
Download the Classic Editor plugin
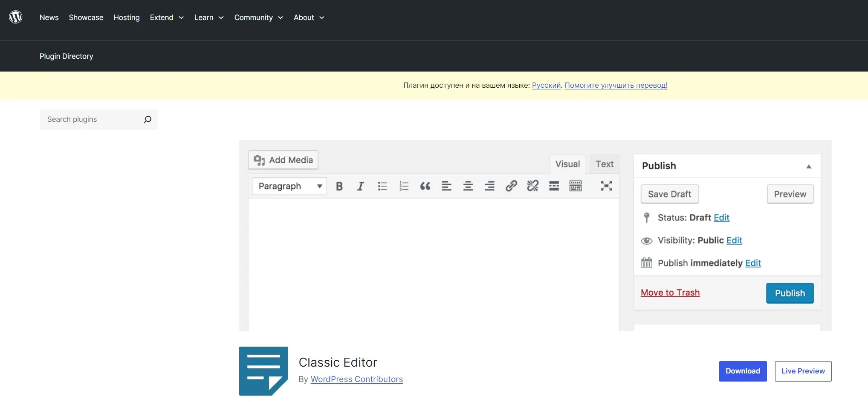pyautogui.click(x=743, y=371)
